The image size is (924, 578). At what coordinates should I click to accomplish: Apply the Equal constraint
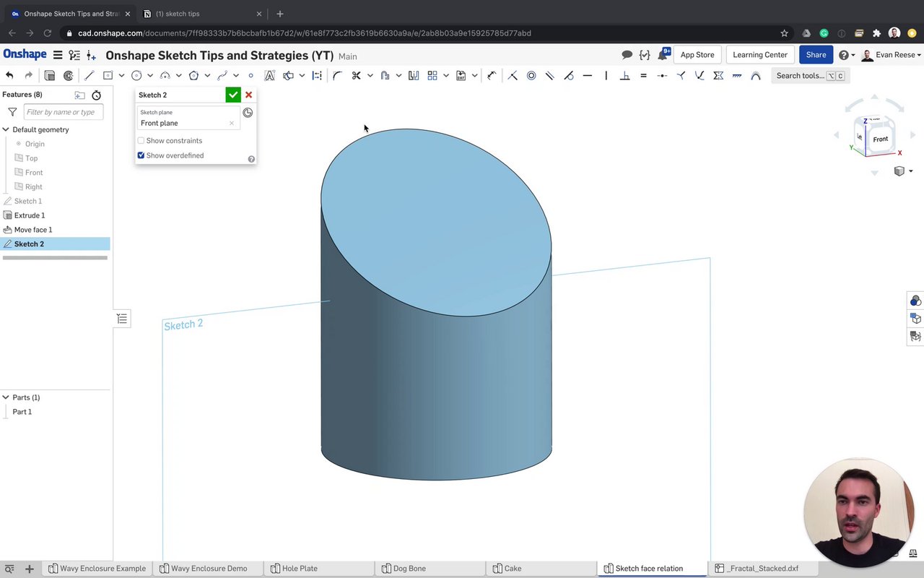pos(643,76)
